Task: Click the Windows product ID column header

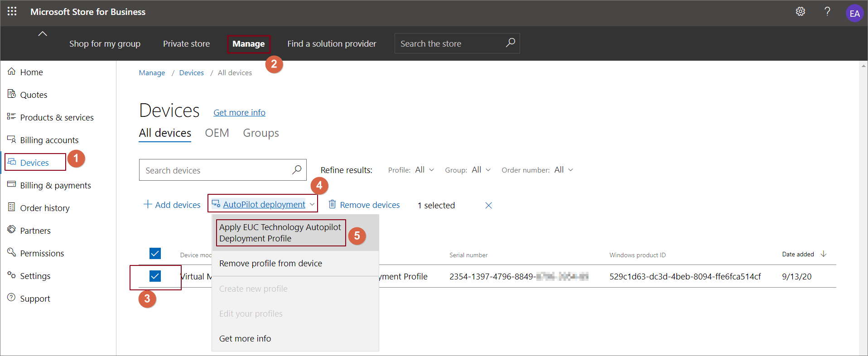Action: pos(637,255)
